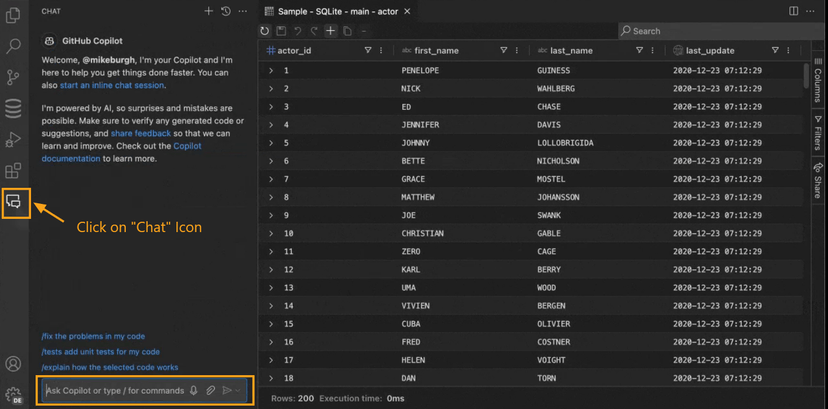Viewport: 828px width, 409px height.
Task: Select the Sample - SQLite - main - actor tab
Action: (x=338, y=11)
